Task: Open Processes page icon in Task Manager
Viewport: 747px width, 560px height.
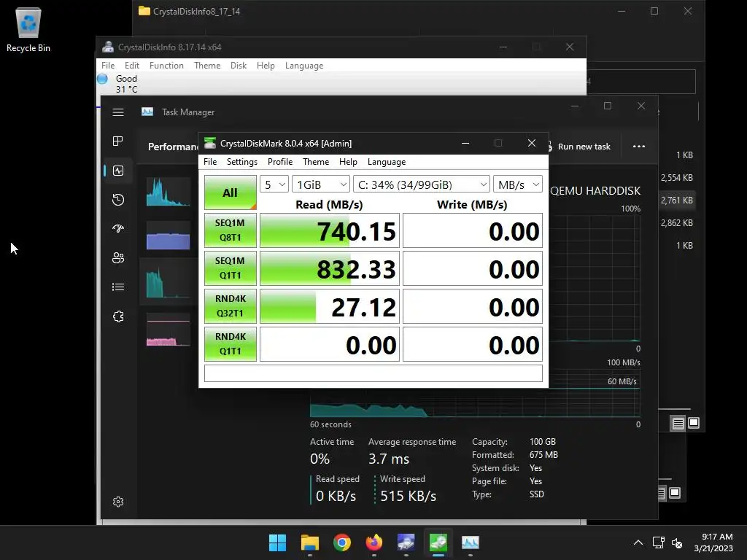Action: click(x=118, y=141)
